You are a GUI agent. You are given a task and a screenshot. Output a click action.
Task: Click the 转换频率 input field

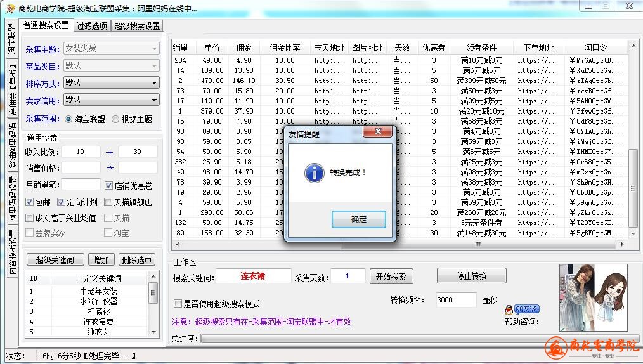(455, 300)
